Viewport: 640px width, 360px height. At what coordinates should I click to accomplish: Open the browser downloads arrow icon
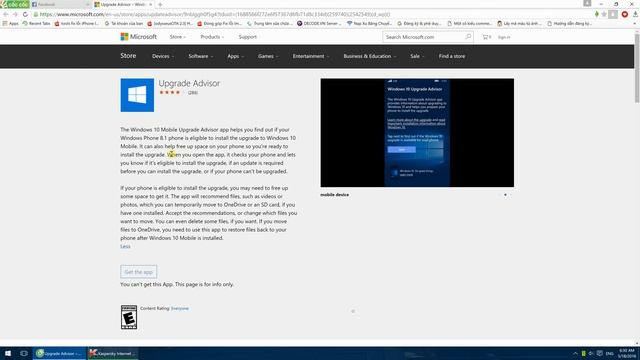[x=635, y=14]
